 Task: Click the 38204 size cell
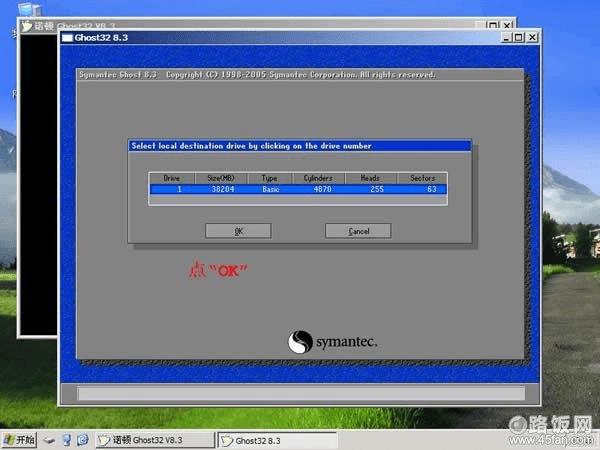click(223, 189)
